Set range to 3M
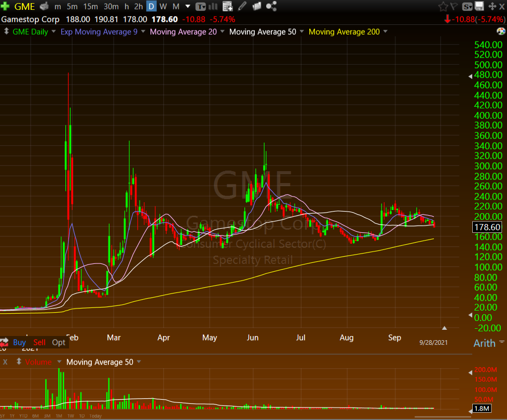 click(47, 416)
